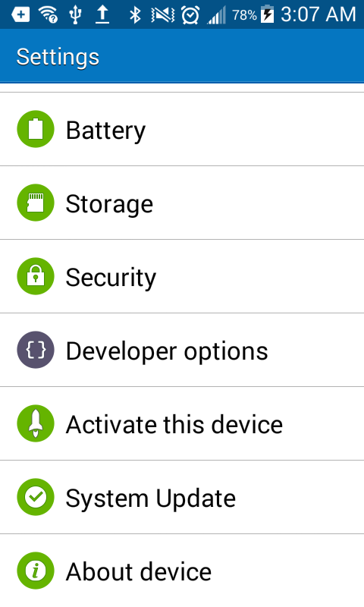Image resolution: width=364 pixels, height=607 pixels.
Task: Tap the Settings title header
Action: (x=58, y=57)
